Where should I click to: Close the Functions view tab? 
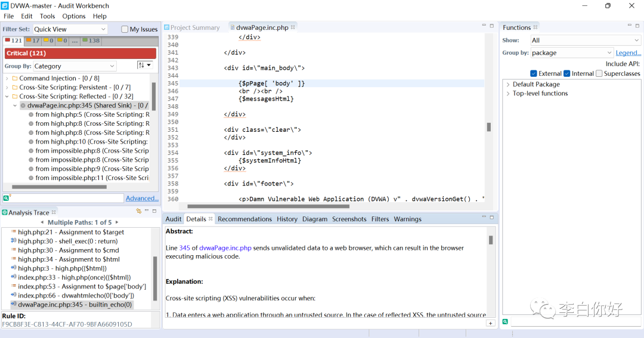[535, 27]
